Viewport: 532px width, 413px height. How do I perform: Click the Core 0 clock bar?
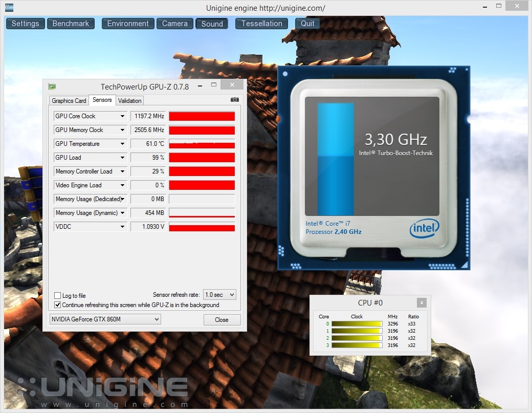click(x=357, y=324)
